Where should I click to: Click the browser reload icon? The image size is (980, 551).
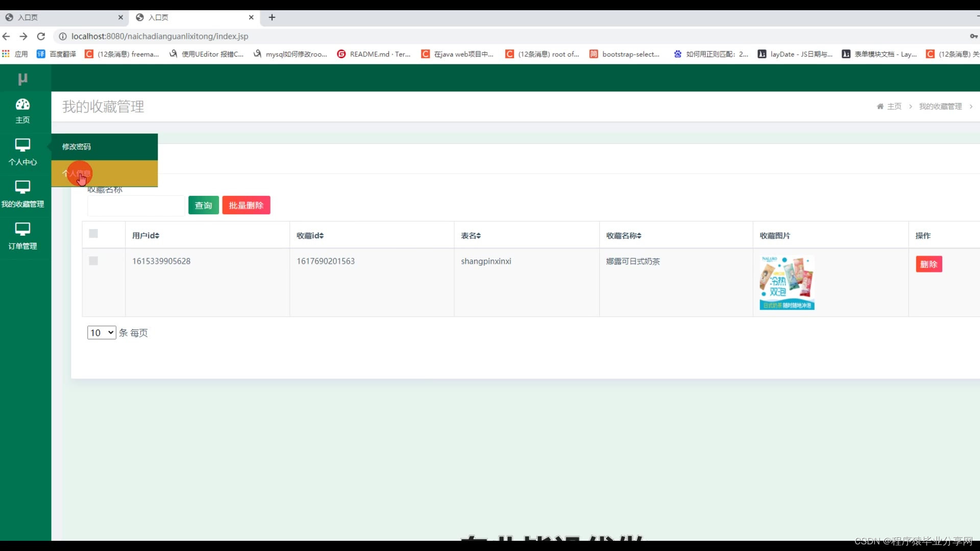point(41,36)
